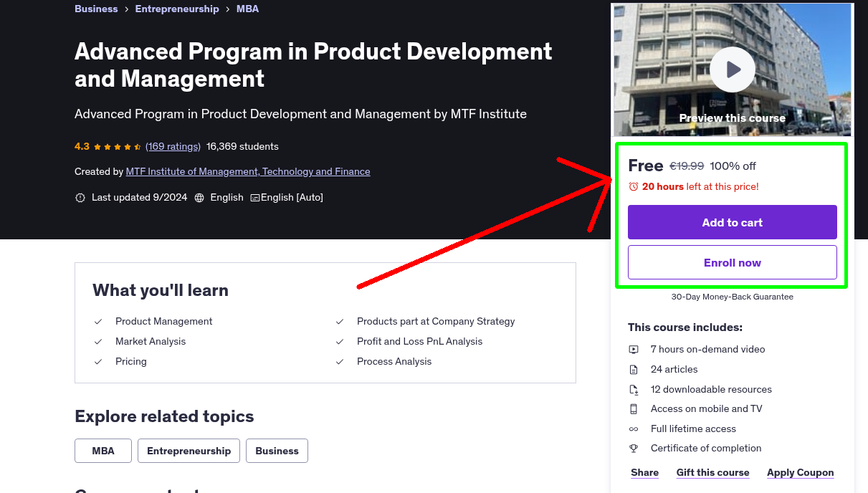Image resolution: width=868 pixels, height=493 pixels.
Task: Click the infinity lifetime access icon
Action: point(634,429)
